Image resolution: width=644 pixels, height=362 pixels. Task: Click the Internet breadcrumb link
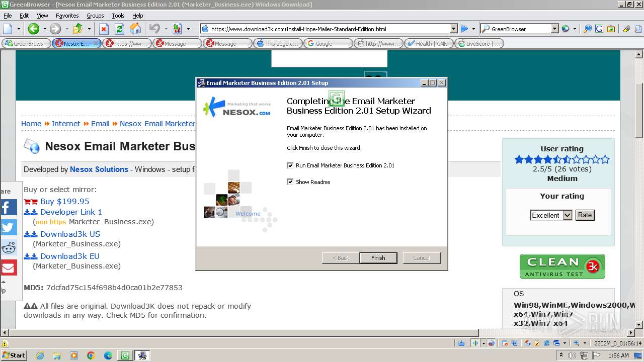click(66, 124)
